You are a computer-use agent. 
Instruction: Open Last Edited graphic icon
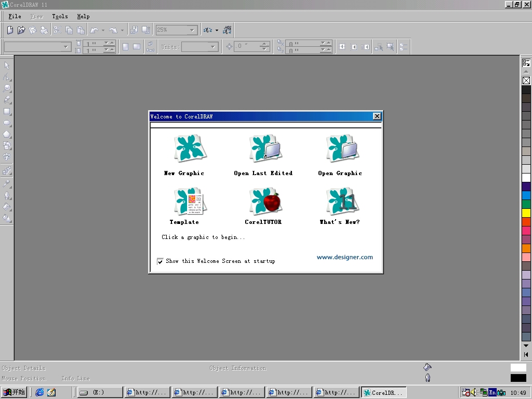265,149
